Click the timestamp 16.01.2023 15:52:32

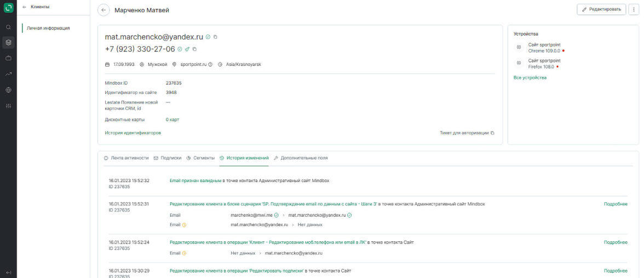pyautogui.click(x=129, y=180)
